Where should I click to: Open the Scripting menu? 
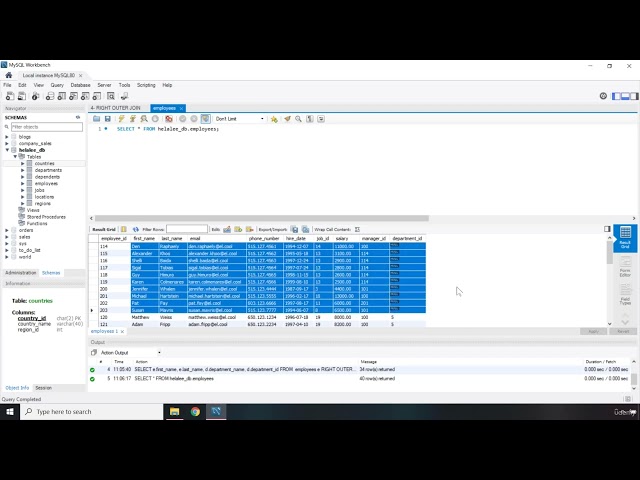coord(146,85)
